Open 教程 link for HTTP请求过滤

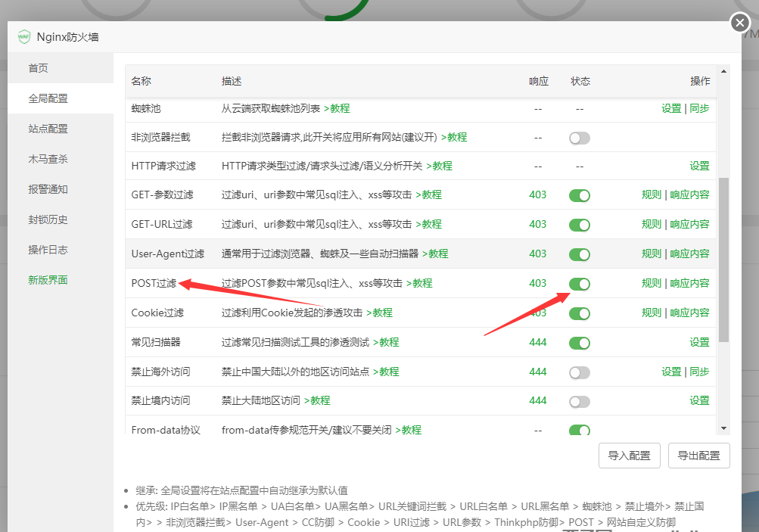pyautogui.click(x=440, y=166)
